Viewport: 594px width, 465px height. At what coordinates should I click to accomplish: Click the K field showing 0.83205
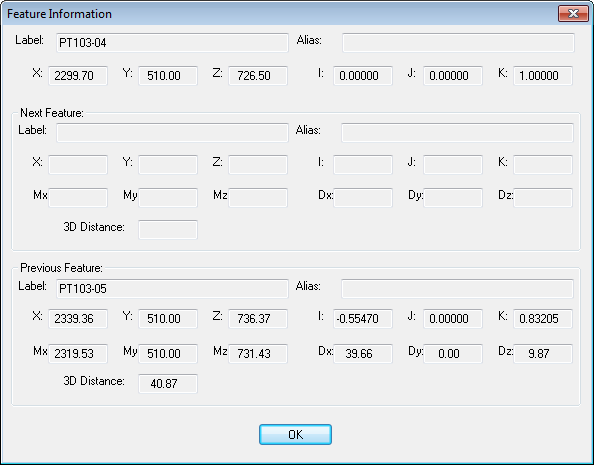click(x=543, y=318)
